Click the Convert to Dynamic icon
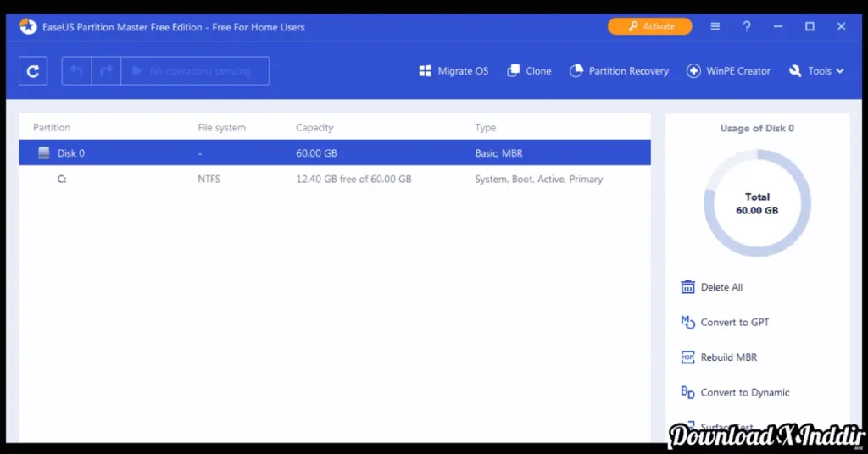 687,392
